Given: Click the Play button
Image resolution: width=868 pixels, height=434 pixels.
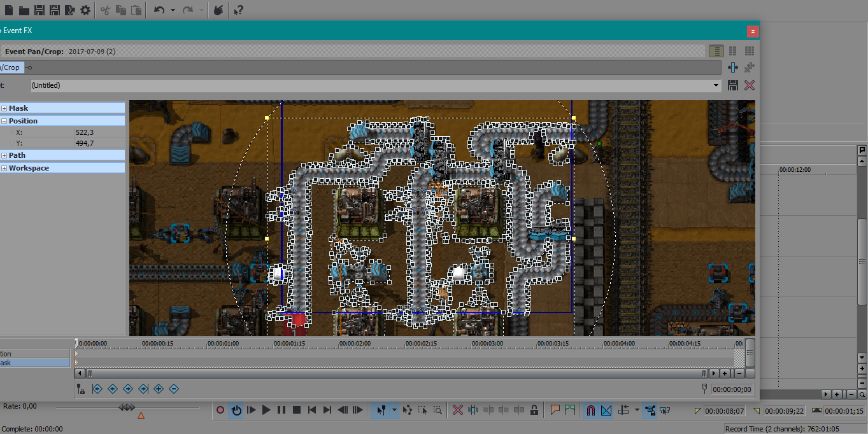Looking at the screenshot, I should click(x=266, y=410).
